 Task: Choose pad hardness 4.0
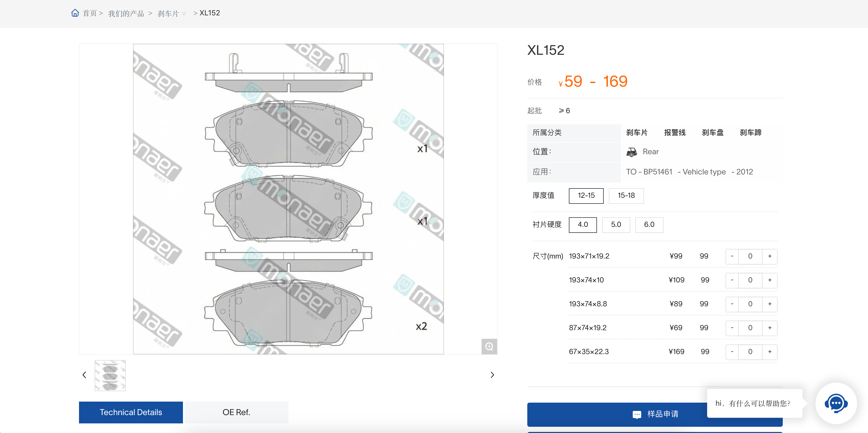click(583, 225)
